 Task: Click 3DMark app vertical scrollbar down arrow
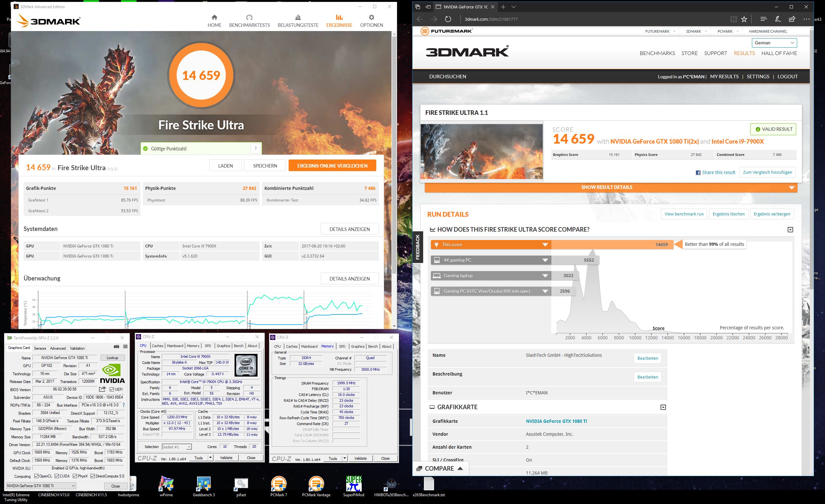pyautogui.click(x=394, y=326)
